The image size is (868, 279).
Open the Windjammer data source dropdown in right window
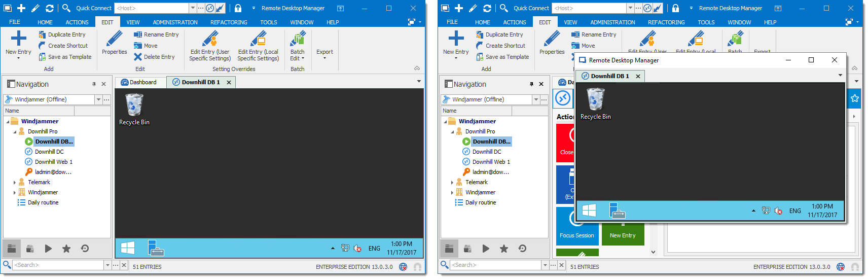click(x=536, y=99)
